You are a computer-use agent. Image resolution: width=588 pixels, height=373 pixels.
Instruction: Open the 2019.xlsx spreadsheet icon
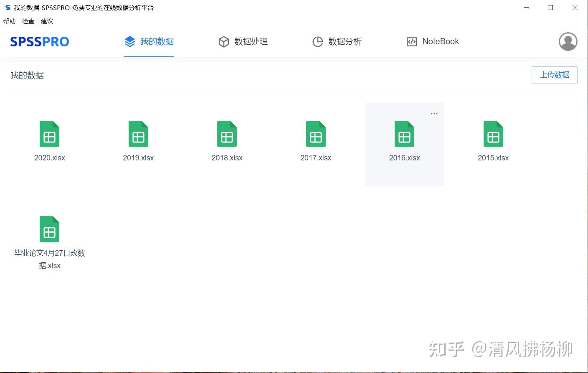[138, 134]
